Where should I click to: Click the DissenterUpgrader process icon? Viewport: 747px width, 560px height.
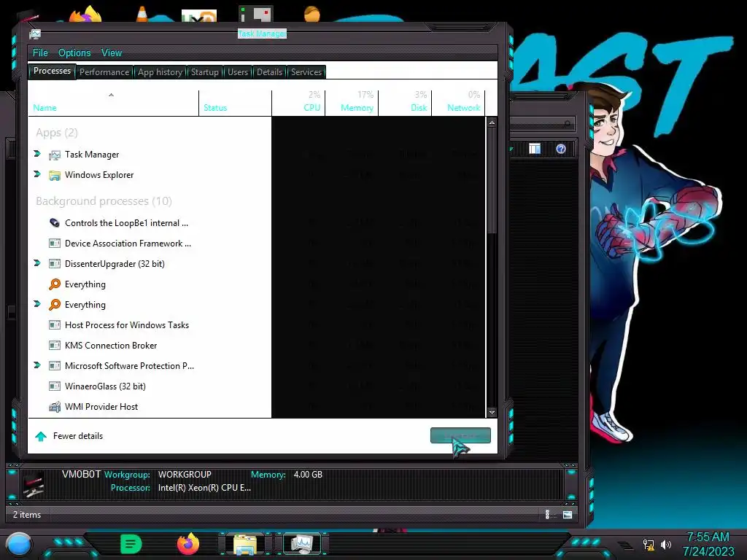click(55, 264)
